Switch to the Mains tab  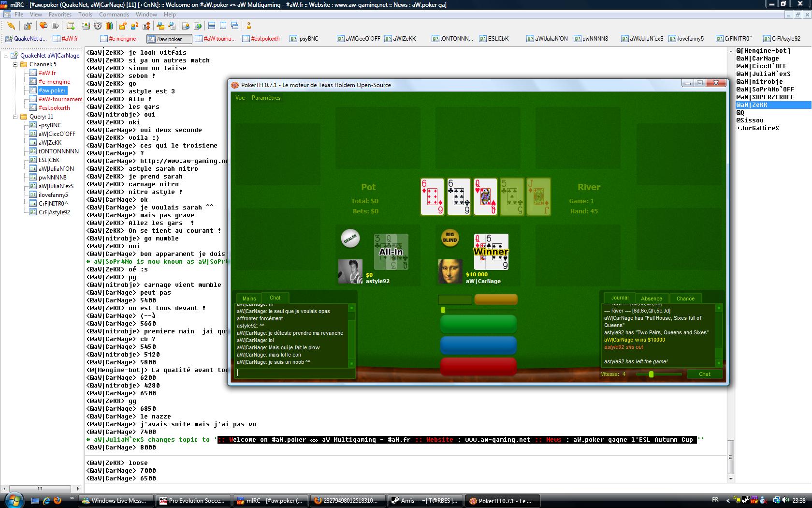pyautogui.click(x=249, y=299)
